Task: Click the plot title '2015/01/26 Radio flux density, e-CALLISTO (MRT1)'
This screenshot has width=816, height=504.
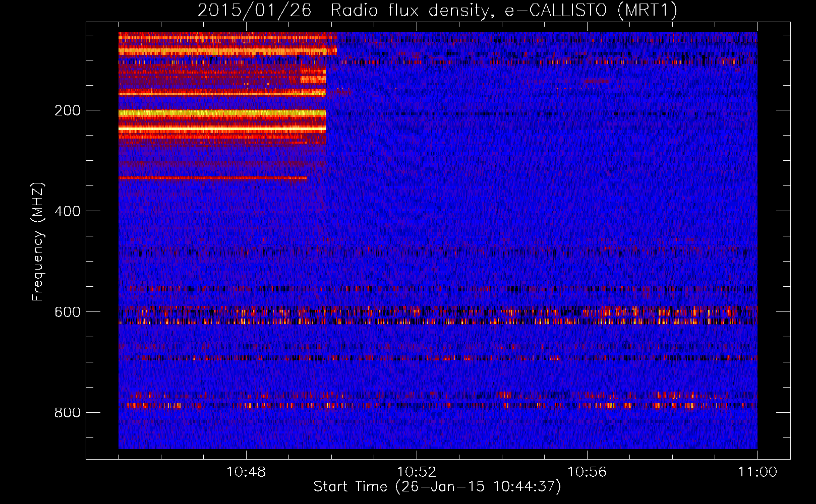Action: [437, 10]
